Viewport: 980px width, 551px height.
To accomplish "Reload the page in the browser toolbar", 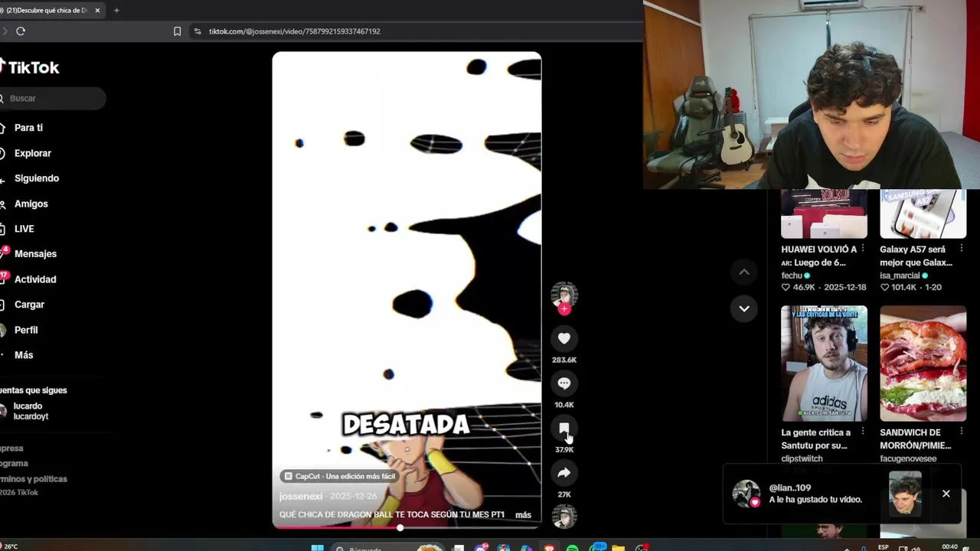I will pos(21,31).
